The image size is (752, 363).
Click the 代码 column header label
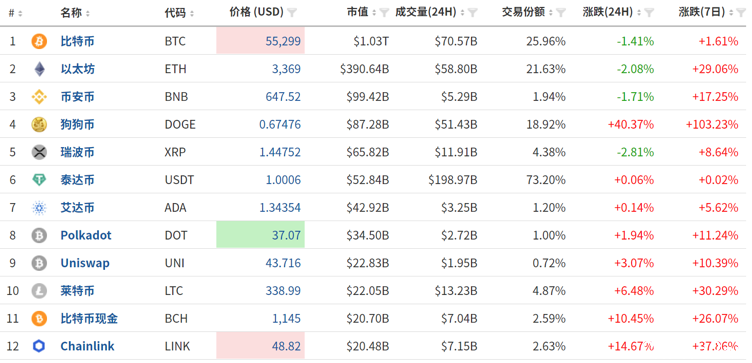coord(175,13)
